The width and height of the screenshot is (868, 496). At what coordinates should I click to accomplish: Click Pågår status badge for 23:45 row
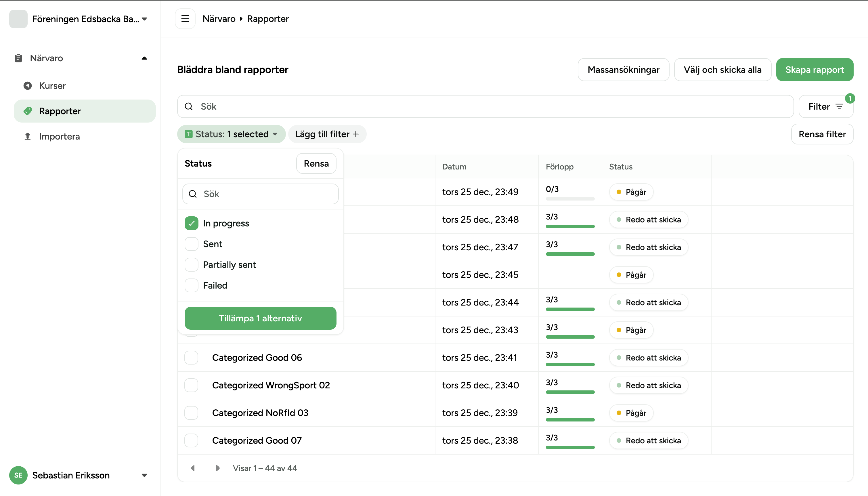(631, 275)
